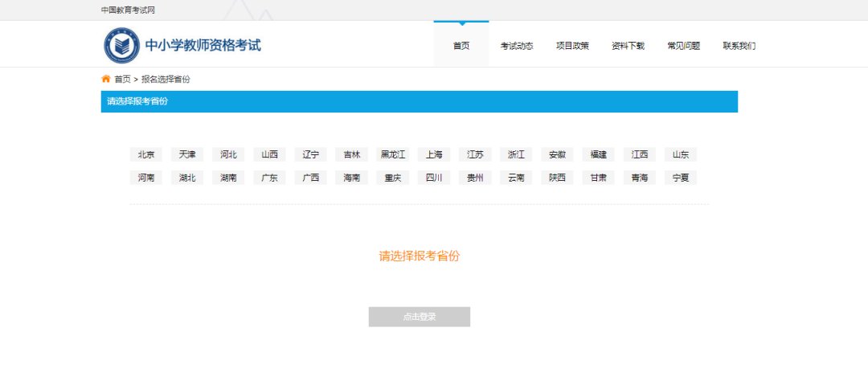The image size is (868, 377).
Task: Select 上海 province button
Action: [434, 154]
